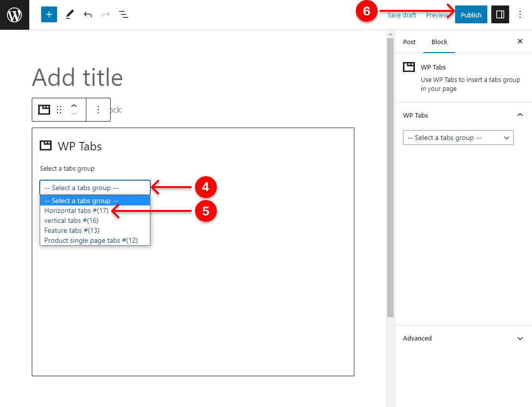
Task: Toggle the block inserter plus button
Action: pos(49,14)
